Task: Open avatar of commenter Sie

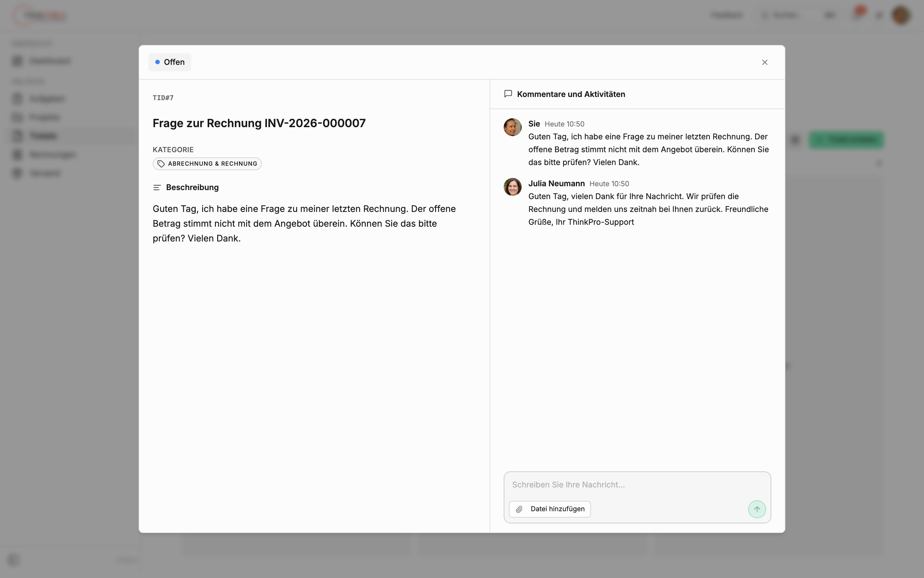Action: [x=512, y=127]
